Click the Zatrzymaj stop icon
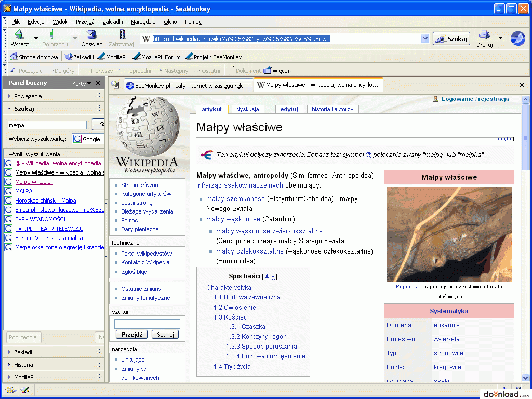This screenshot has width=532, height=399. 121,35
